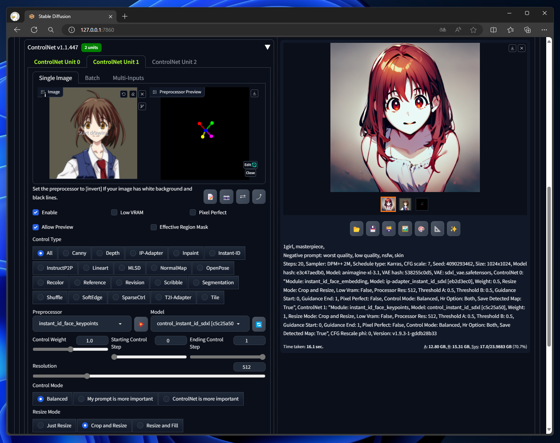
Task: Collapse the ControlNet v1.1.447 panel
Action: 267,47
